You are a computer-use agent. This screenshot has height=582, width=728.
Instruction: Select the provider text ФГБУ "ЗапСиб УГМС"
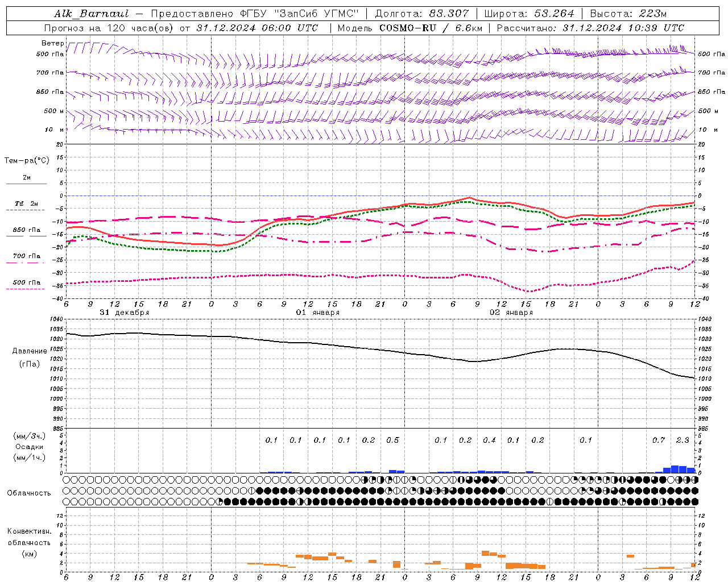(x=299, y=14)
